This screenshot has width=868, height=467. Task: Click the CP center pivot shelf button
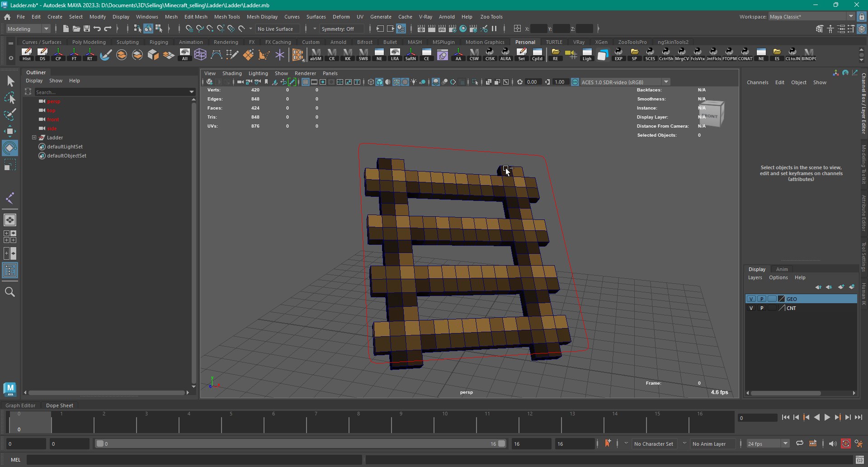[x=58, y=54]
